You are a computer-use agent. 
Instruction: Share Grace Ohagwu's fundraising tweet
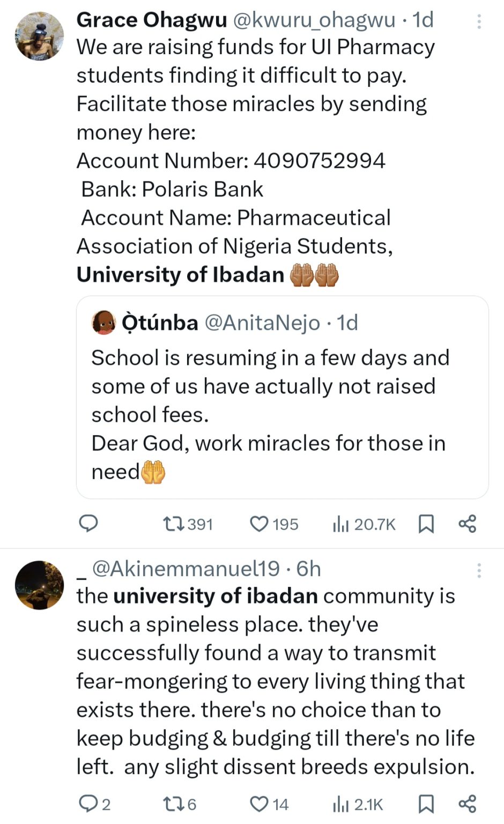(x=467, y=524)
